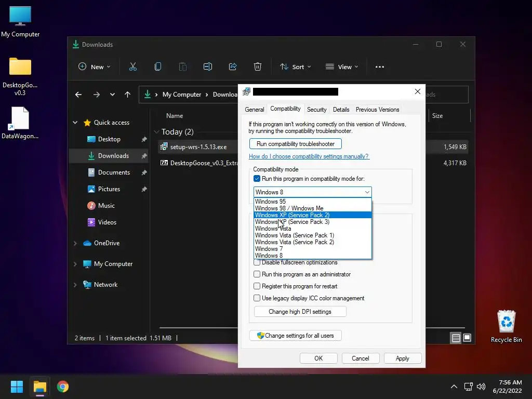Go back using the Explorer back arrow
532x399 pixels.
pos(78,95)
